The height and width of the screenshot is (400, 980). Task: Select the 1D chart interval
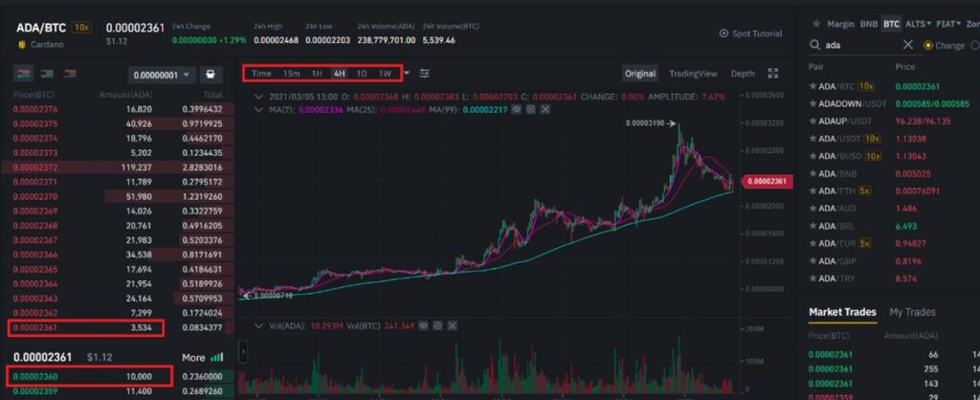pyautogui.click(x=361, y=73)
